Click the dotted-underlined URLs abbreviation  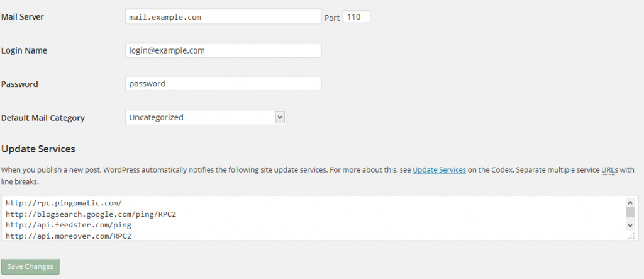pyautogui.click(x=608, y=169)
